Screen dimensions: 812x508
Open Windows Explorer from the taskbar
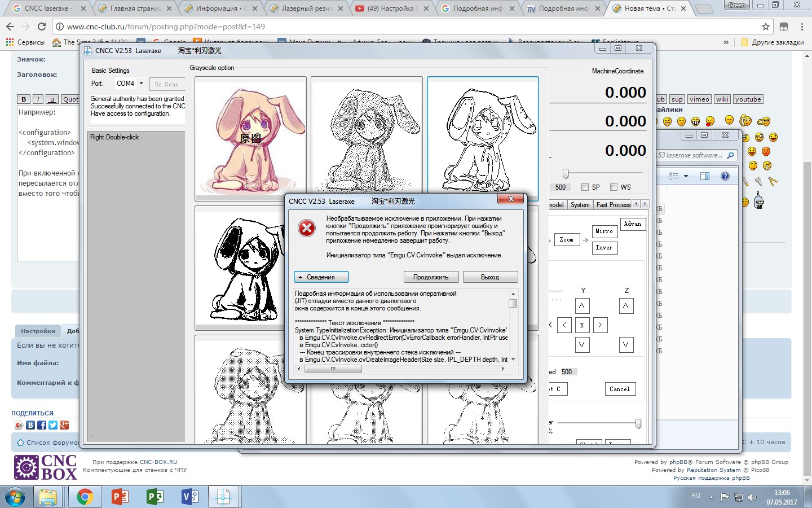(48, 497)
